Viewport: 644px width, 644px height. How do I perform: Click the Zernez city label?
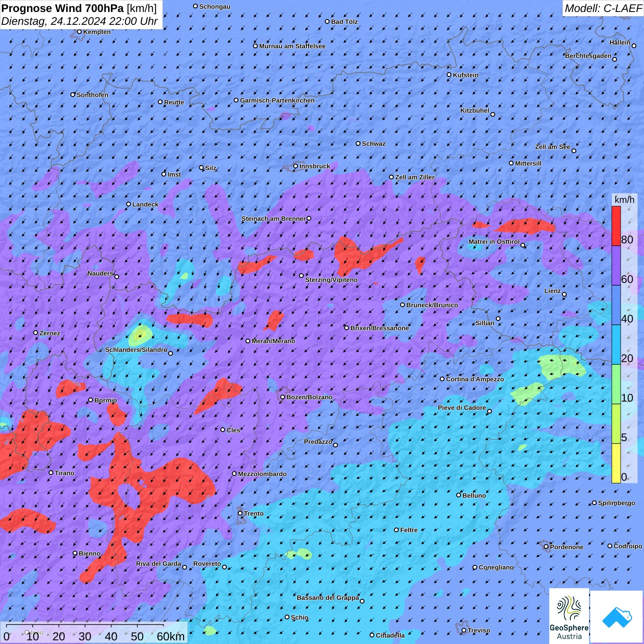50,333
